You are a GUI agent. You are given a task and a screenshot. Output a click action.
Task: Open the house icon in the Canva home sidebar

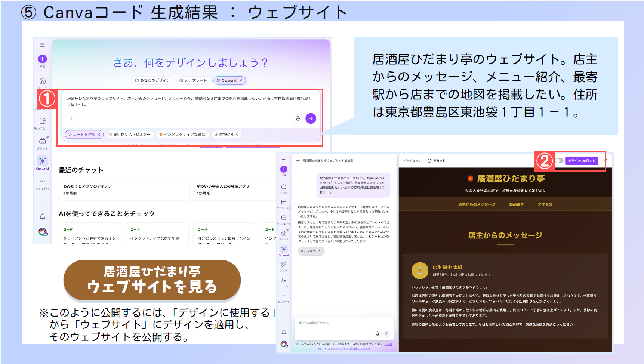coord(43,81)
